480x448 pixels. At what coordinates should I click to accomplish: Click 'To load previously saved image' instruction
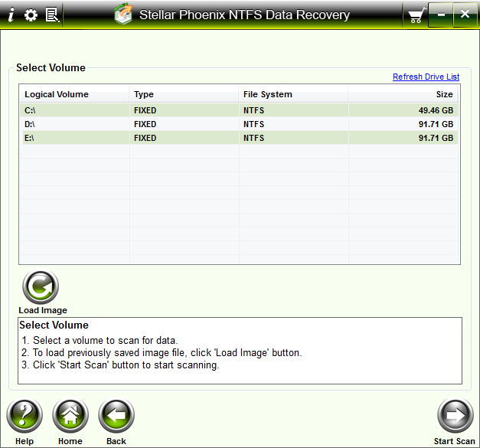pyautogui.click(x=162, y=352)
